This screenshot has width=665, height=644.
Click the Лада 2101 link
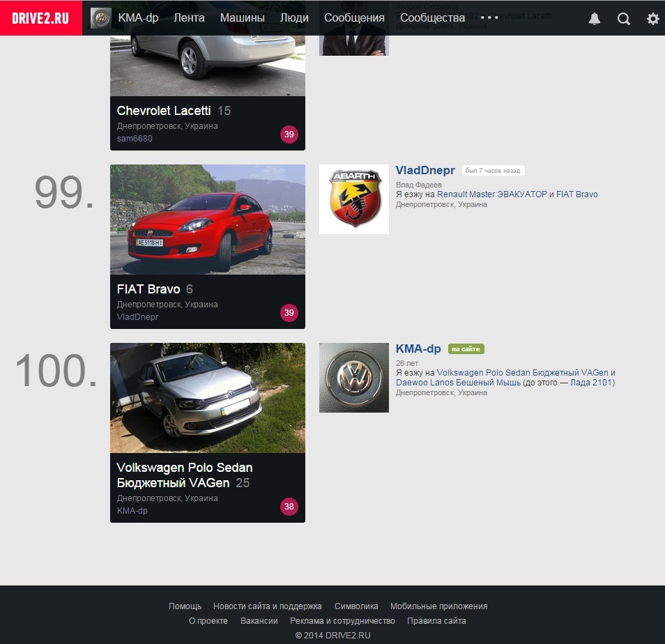591,383
